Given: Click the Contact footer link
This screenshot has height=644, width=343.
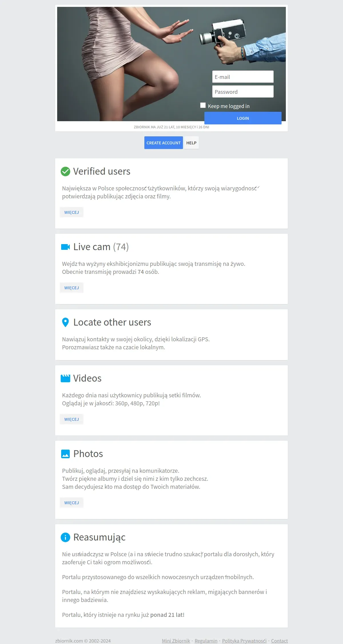Looking at the screenshot, I should (279, 641).
